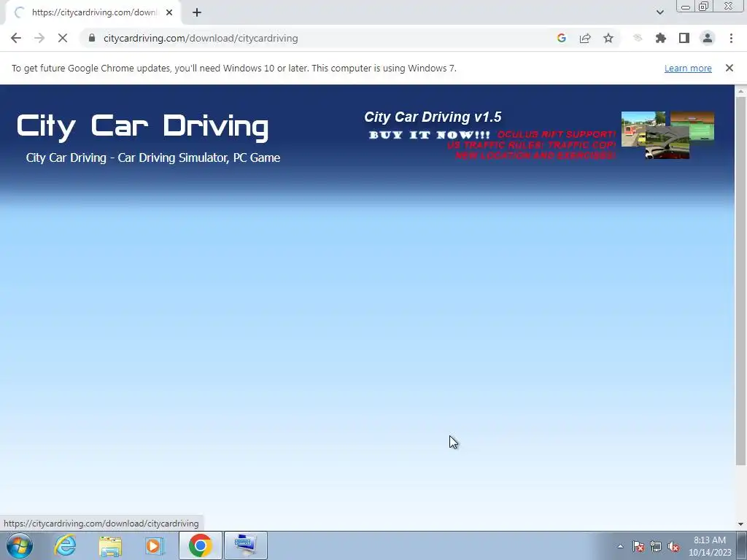This screenshot has width=747, height=560.
Task: Click the Google icon in address bar
Action: click(561, 38)
